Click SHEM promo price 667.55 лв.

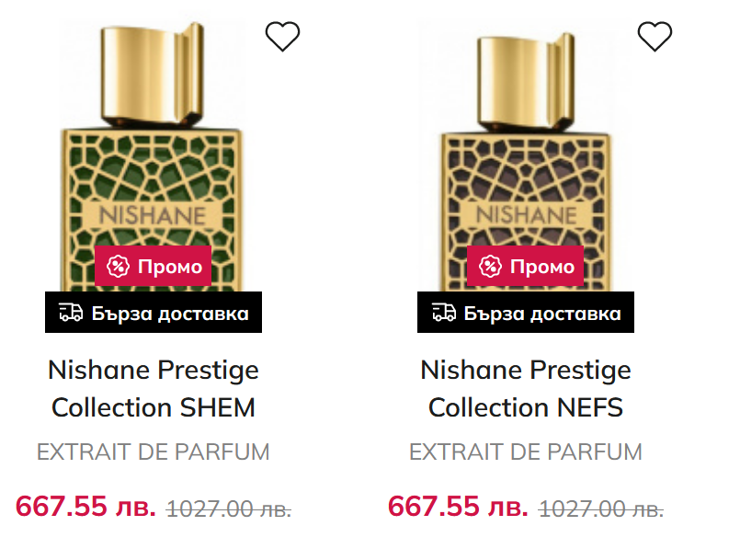pyautogui.click(x=85, y=506)
